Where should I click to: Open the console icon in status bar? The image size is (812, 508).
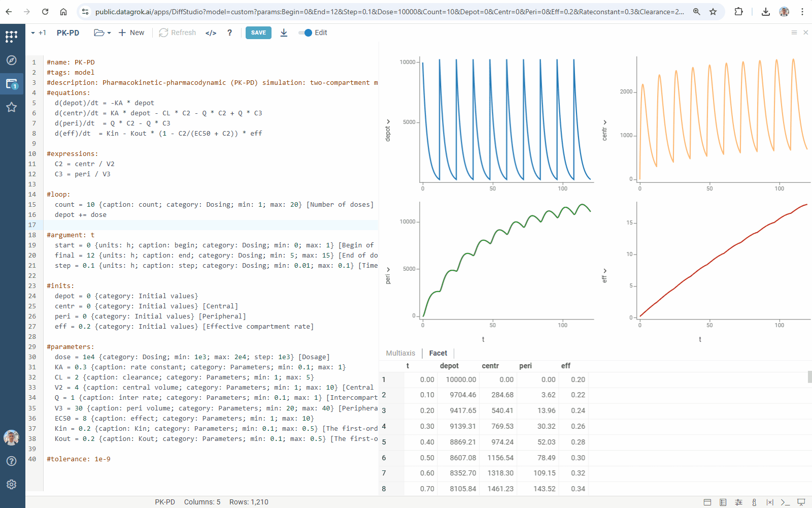(785, 502)
